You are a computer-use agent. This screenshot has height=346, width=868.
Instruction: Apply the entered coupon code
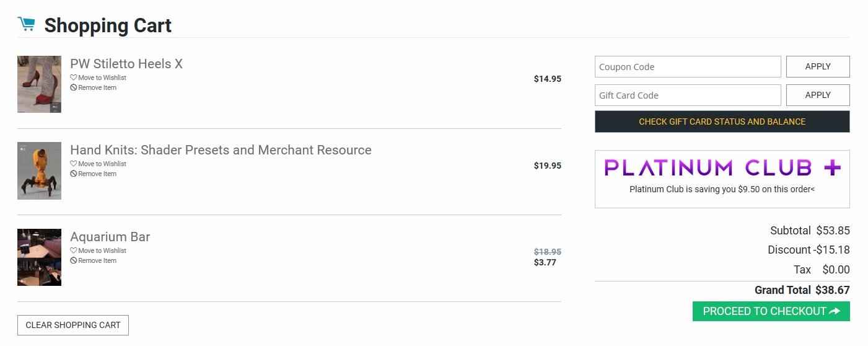pos(818,66)
